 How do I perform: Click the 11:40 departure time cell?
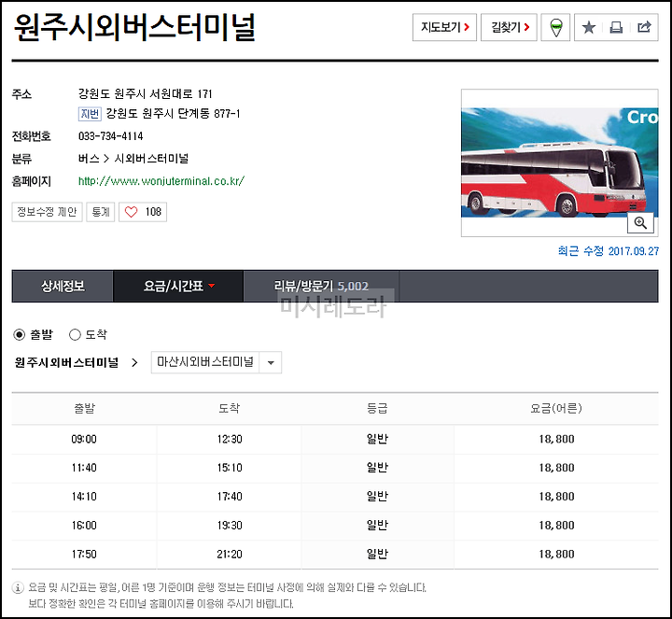click(84, 468)
